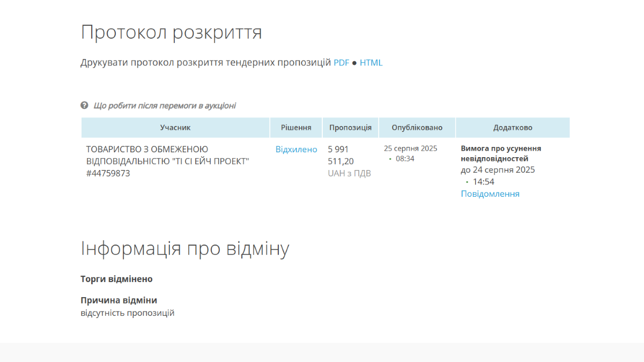Viewport: 644px width, 362px height.
Task: Select the "Пропозиція" column header
Action: 350,128
